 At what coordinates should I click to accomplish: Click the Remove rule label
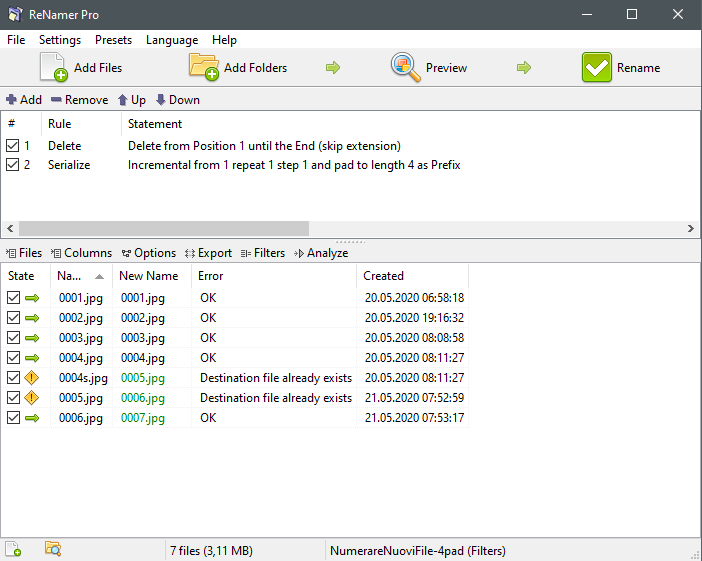click(86, 99)
